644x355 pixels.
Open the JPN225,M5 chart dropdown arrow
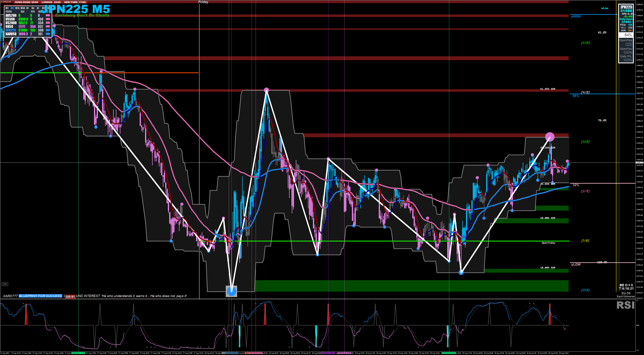(x=1, y=2)
